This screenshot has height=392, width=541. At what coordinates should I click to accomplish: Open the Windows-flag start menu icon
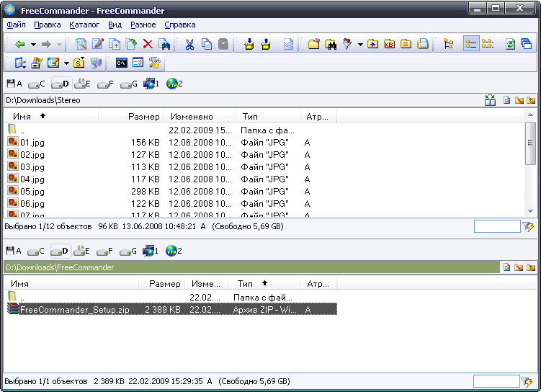[37, 63]
